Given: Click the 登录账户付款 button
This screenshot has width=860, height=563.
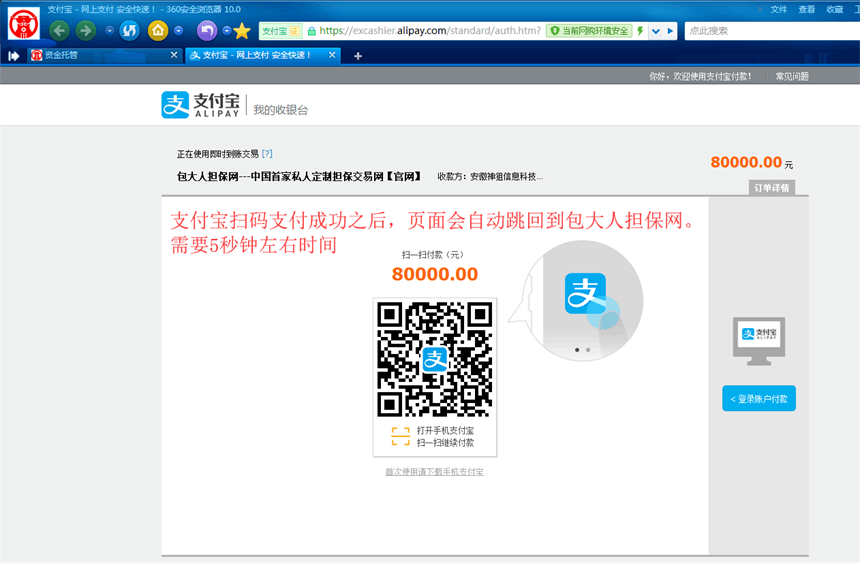Looking at the screenshot, I should click(x=759, y=399).
